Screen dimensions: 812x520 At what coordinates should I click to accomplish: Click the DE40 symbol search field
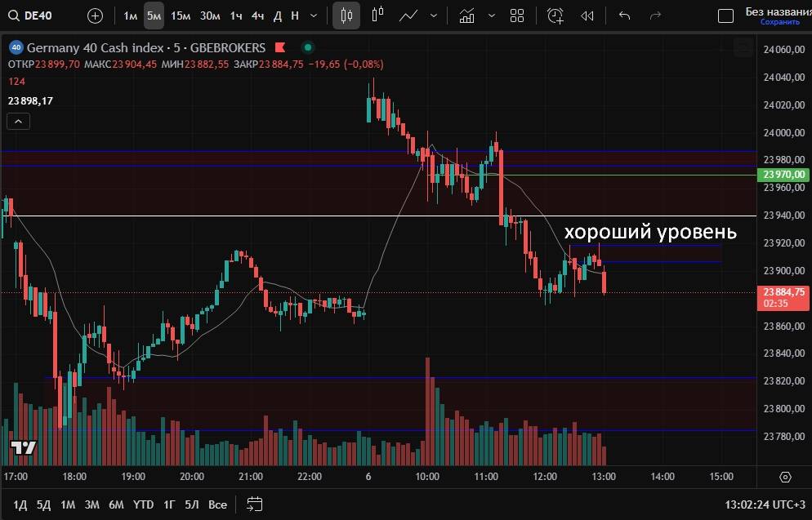(41, 16)
